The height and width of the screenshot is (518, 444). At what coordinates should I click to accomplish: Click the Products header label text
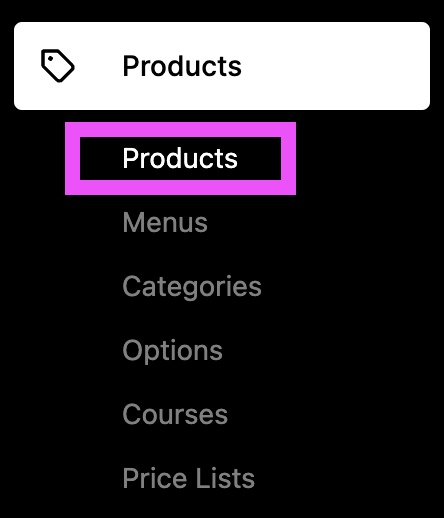point(182,66)
